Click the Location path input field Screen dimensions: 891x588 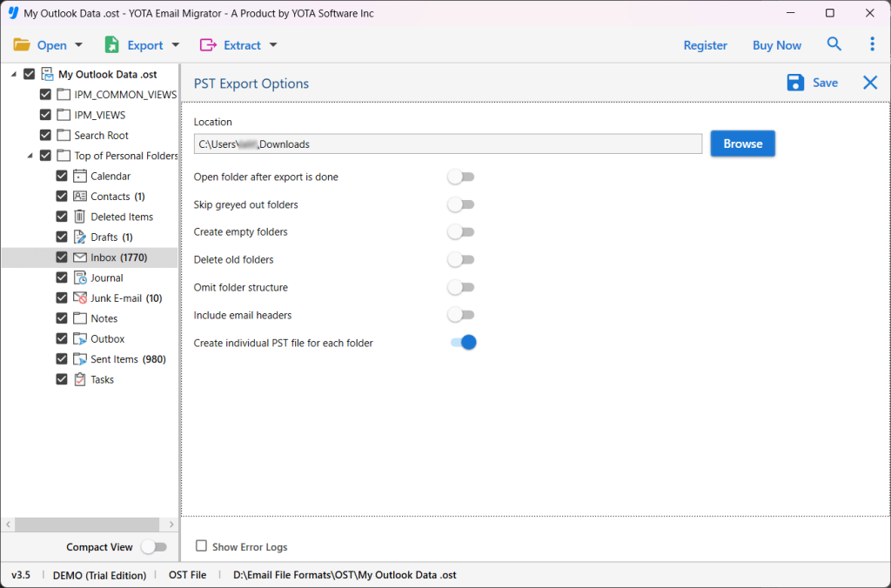pyautogui.click(x=448, y=144)
